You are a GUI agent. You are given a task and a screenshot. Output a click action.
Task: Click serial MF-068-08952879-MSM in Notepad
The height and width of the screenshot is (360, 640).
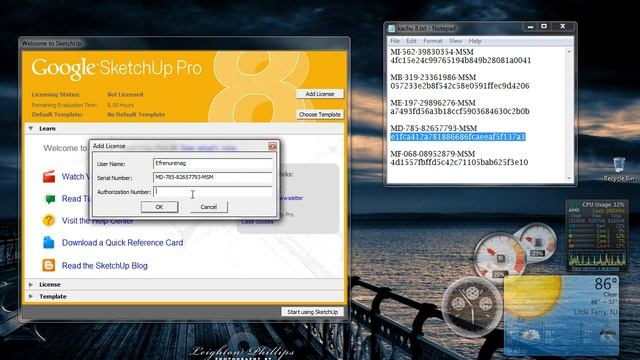point(433,154)
